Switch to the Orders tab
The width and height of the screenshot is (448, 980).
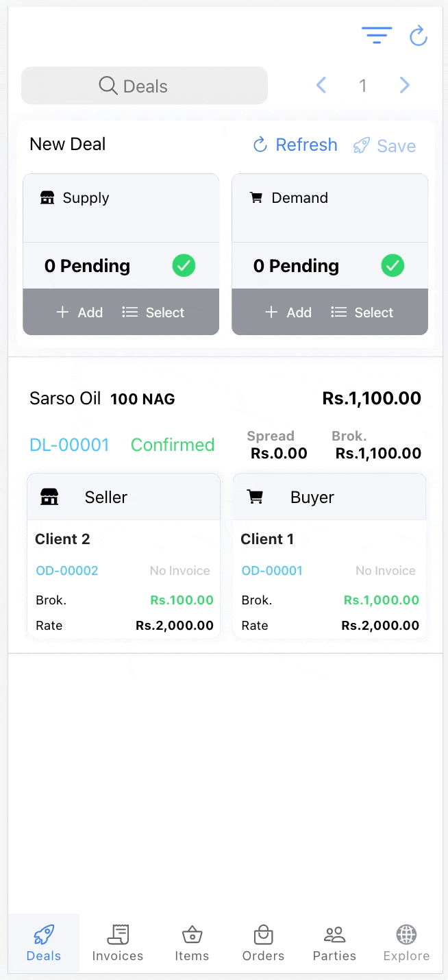(x=262, y=942)
